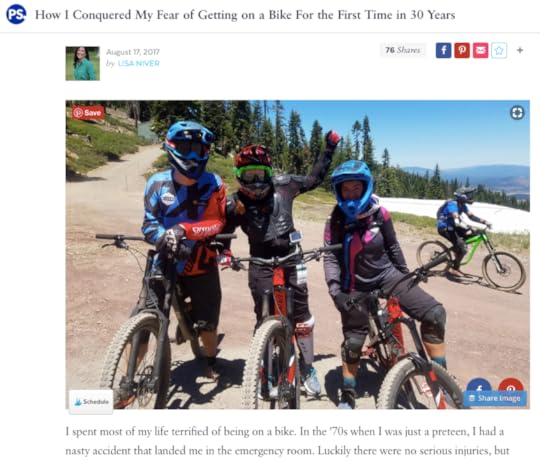
Task: Click the article's first paragraph text
Action: pos(287,441)
